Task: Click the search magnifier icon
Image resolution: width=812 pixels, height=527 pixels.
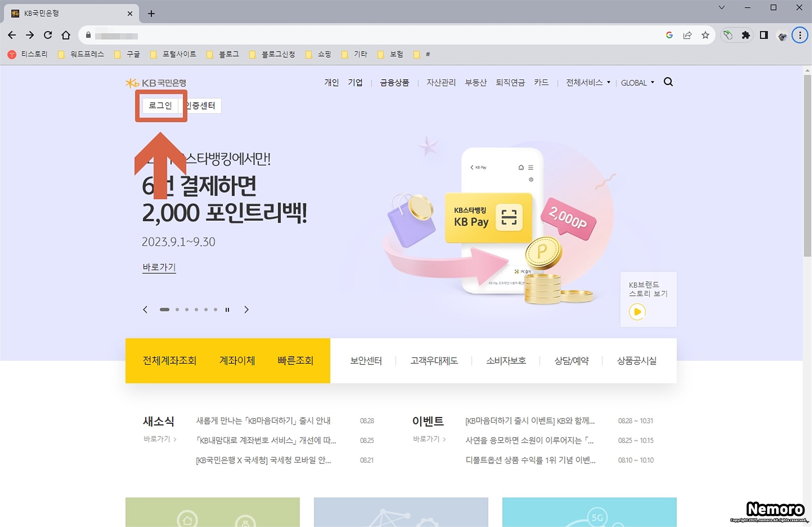Action: coord(668,82)
